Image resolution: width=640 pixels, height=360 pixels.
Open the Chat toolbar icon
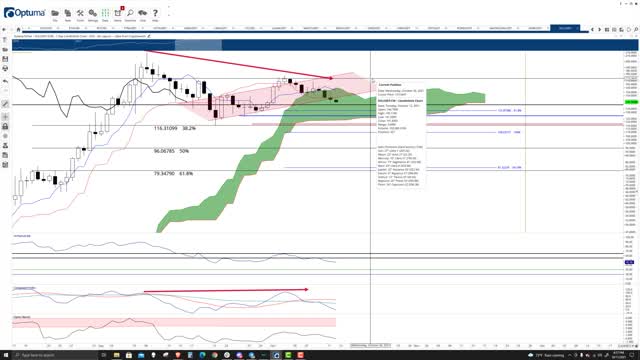click(142, 13)
